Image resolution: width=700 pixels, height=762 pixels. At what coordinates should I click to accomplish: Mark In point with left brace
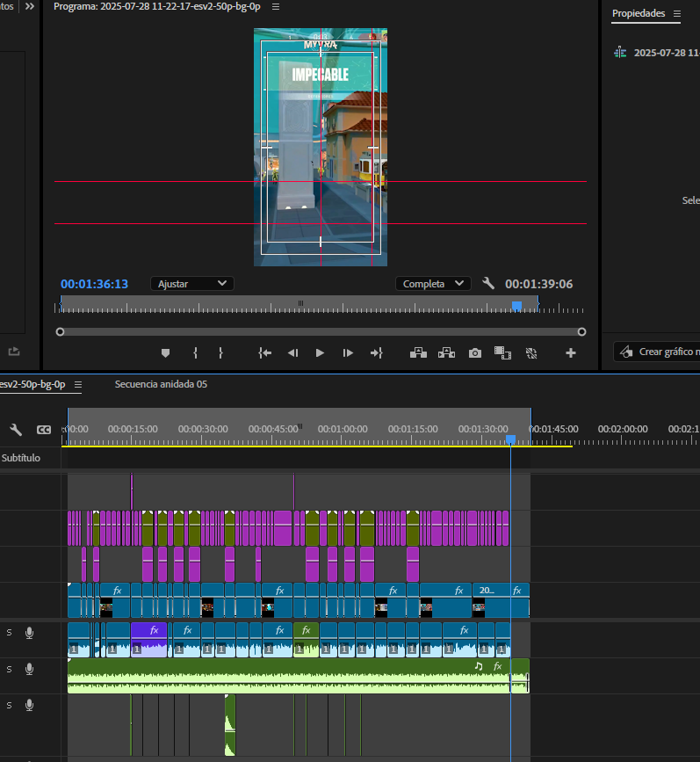coord(195,353)
